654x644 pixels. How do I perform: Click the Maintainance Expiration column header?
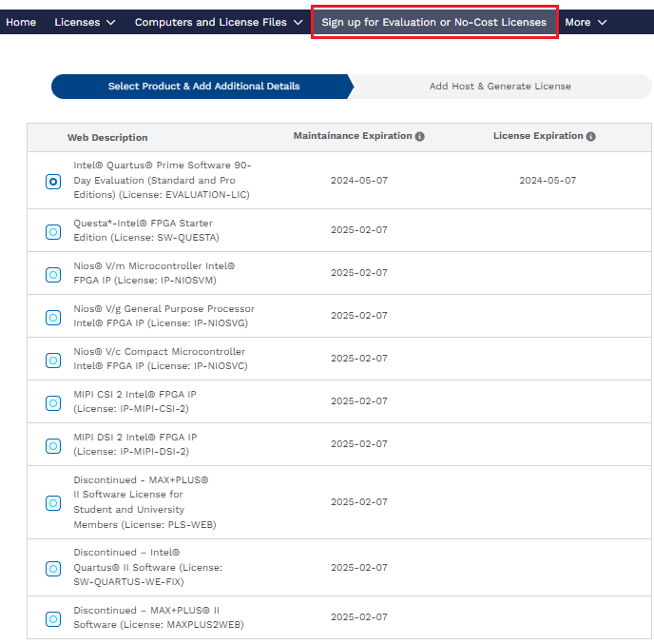353,136
